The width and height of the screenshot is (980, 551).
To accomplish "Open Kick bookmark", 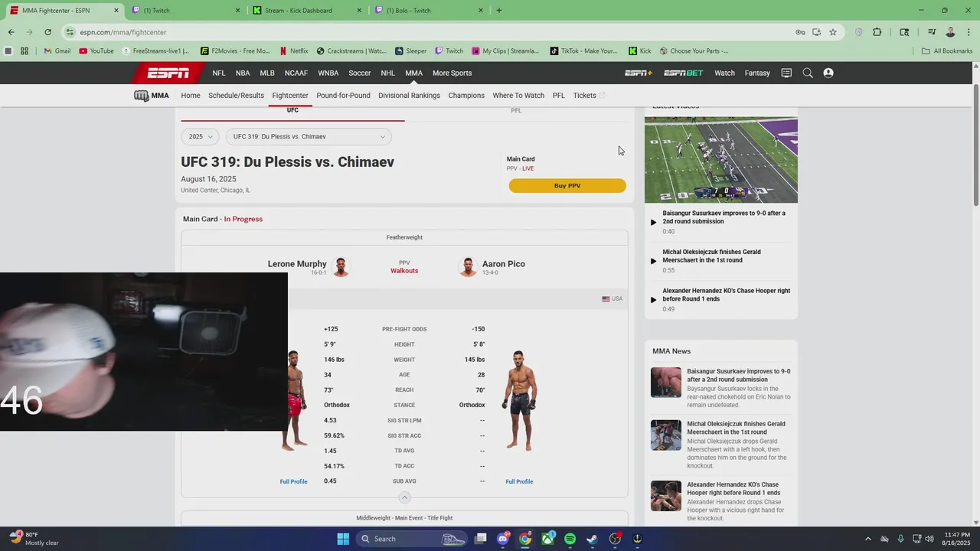I will click(640, 51).
